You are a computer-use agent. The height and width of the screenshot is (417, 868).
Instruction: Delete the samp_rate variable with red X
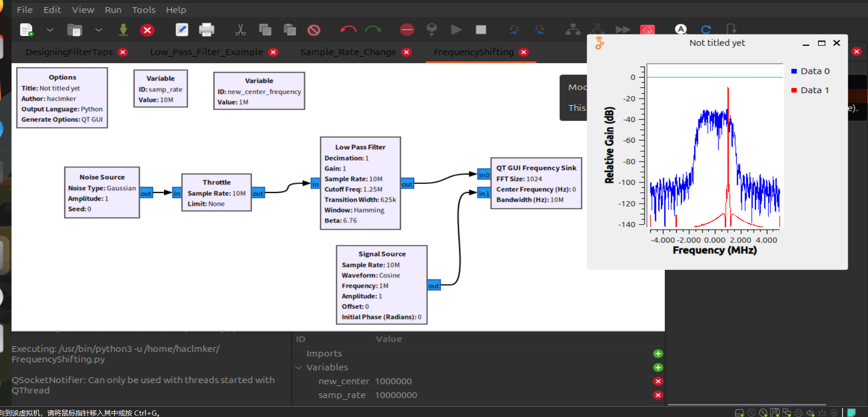click(658, 395)
